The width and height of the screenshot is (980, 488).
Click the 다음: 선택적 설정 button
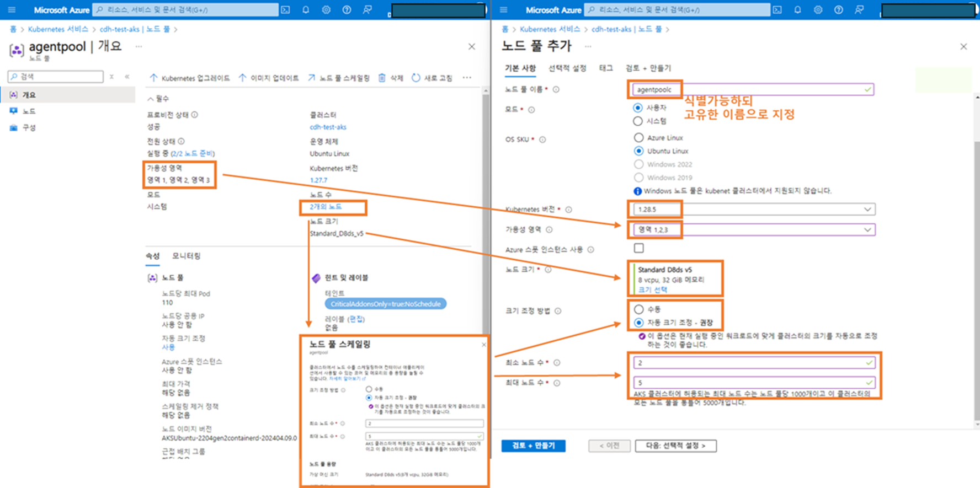pos(675,446)
